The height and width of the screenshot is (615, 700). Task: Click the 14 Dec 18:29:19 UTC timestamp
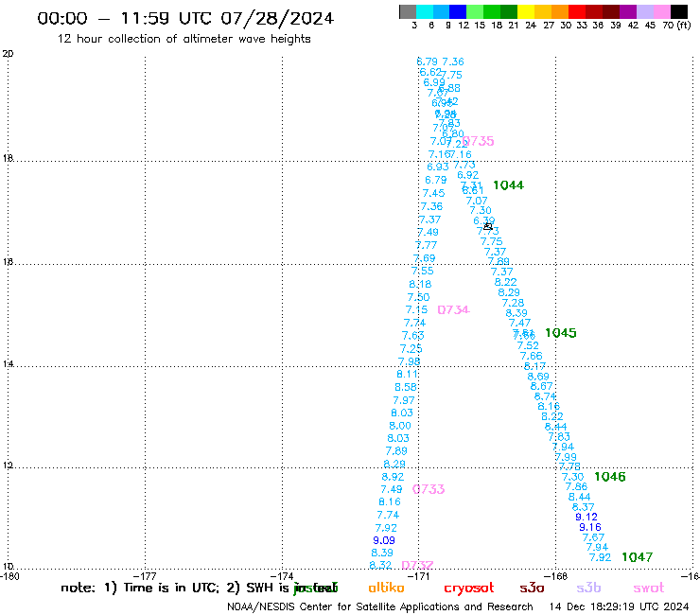click(x=620, y=606)
